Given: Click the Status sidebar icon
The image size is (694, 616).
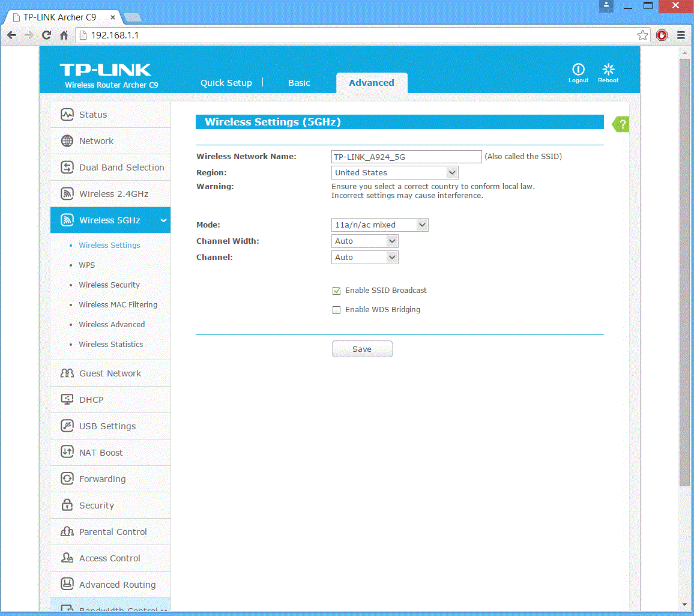Looking at the screenshot, I should coord(67,115).
